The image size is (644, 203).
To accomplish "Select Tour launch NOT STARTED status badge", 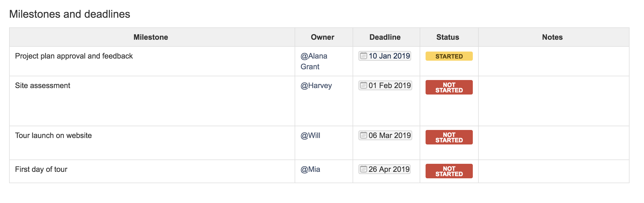I will (449, 137).
